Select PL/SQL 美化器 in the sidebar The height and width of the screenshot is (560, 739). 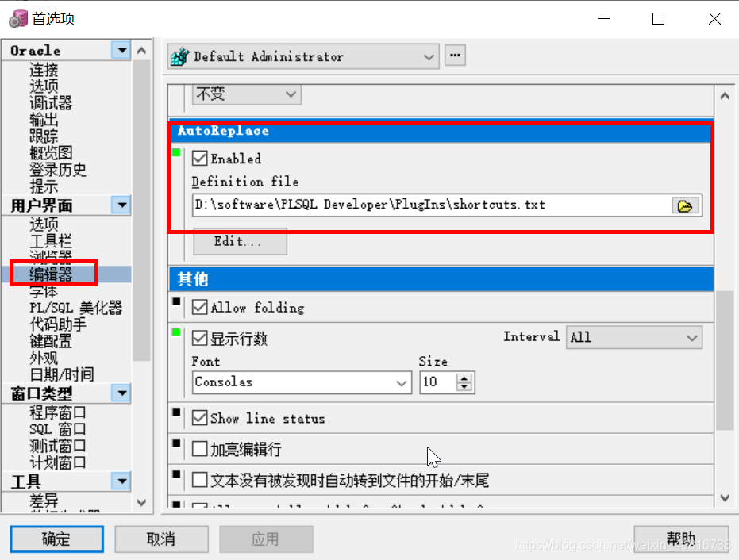(x=76, y=308)
